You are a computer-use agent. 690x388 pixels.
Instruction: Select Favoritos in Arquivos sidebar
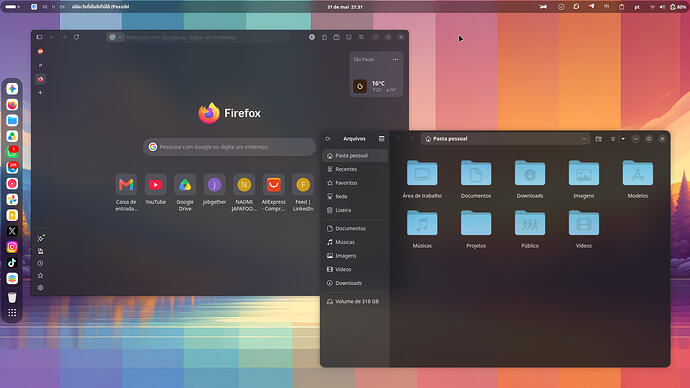355,183
